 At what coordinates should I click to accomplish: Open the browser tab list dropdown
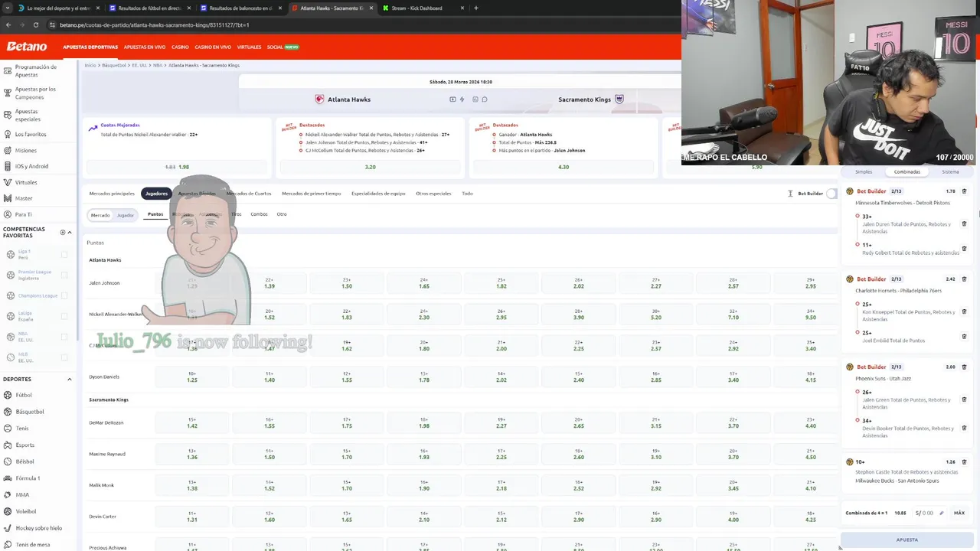coord(8,8)
